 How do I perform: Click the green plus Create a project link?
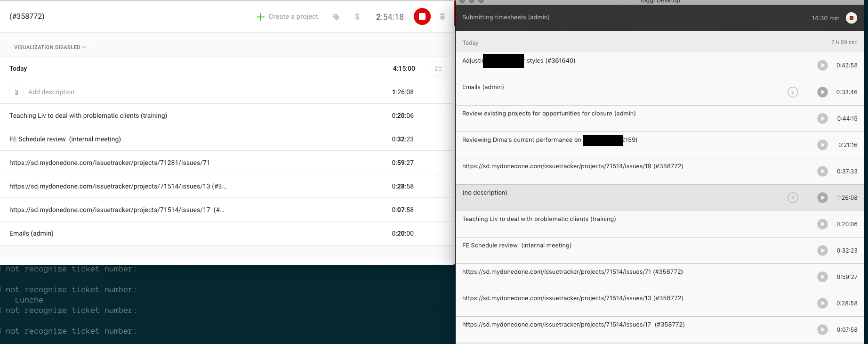(x=288, y=16)
